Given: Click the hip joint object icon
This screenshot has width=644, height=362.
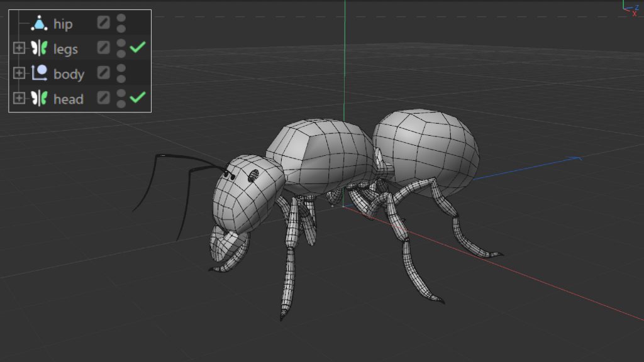Looking at the screenshot, I should (39, 24).
